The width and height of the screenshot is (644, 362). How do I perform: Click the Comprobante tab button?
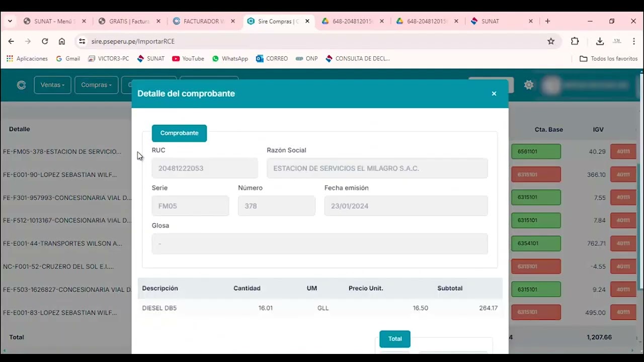[x=179, y=133]
